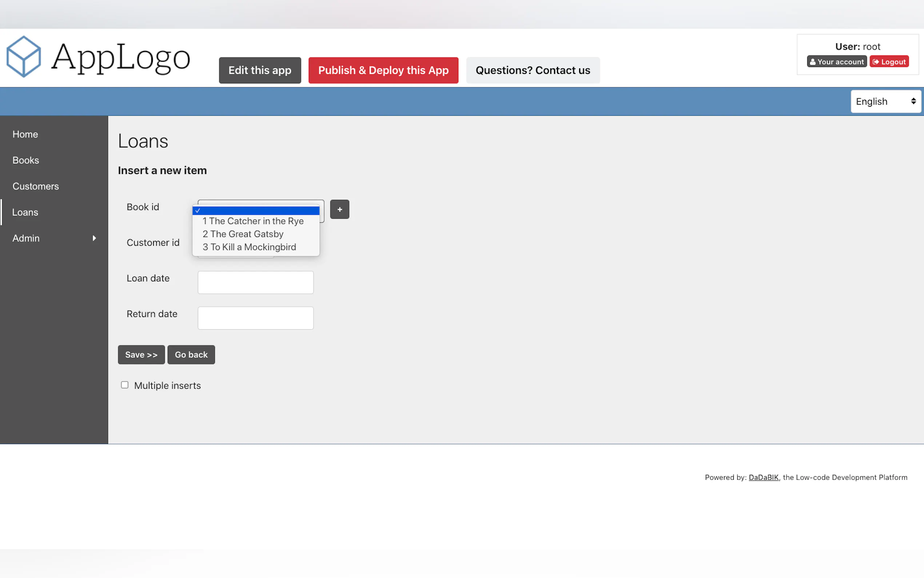This screenshot has height=578, width=924.
Task: Go to Home in the sidebar
Action: click(25, 134)
